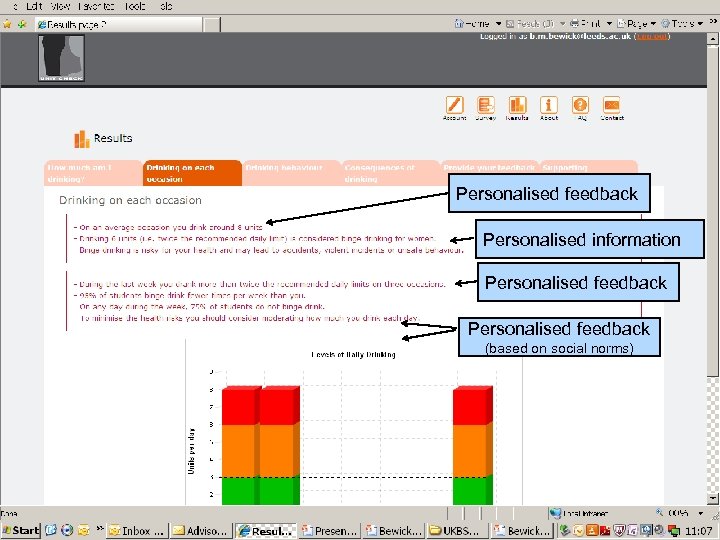Viewport: 720px width, 540px height.
Task: Click the Levels of Daily Drinking chart title
Action: click(x=353, y=354)
